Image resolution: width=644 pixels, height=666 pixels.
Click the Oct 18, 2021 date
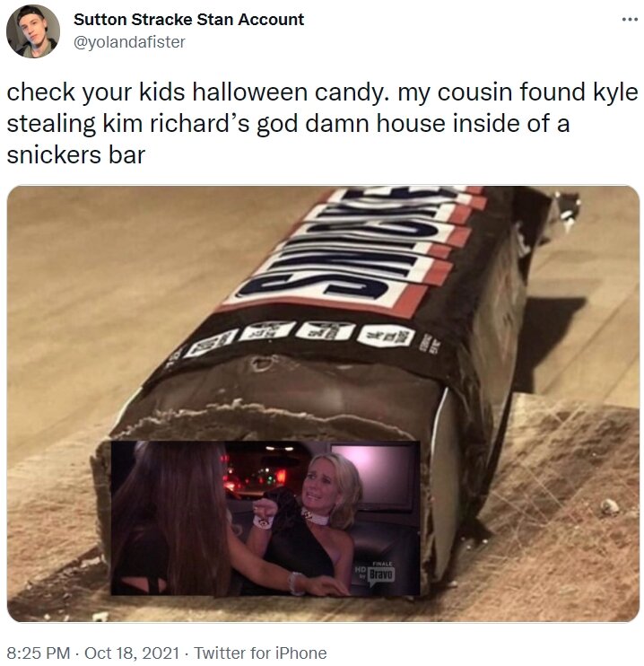point(132,653)
